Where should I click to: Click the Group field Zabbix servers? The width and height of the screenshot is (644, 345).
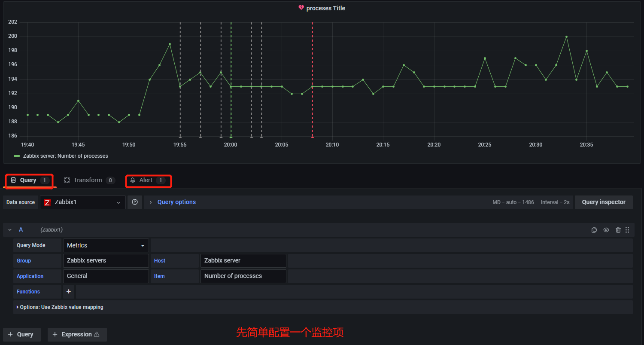[x=106, y=261]
